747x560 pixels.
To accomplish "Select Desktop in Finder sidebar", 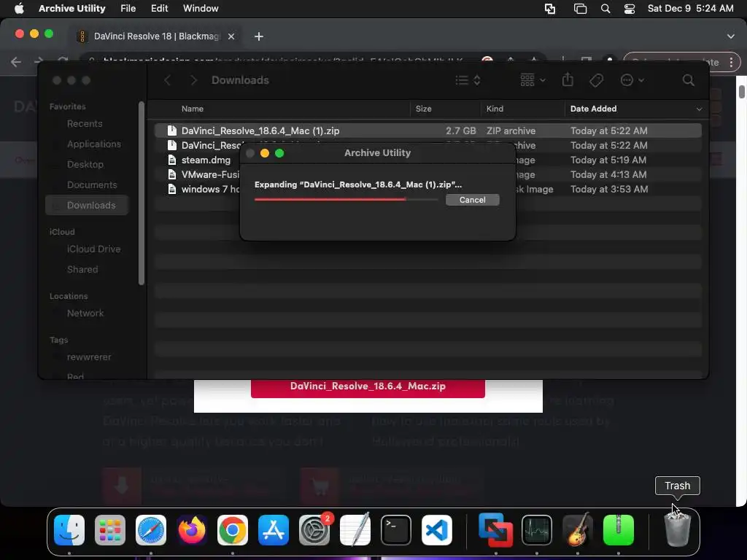I will [x=85, y=165].
